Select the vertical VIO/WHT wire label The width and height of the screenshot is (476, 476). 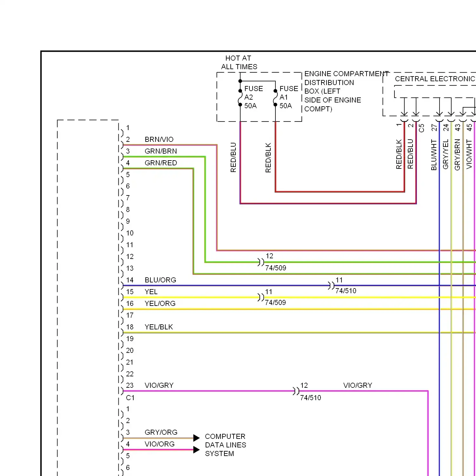(469, 154)
